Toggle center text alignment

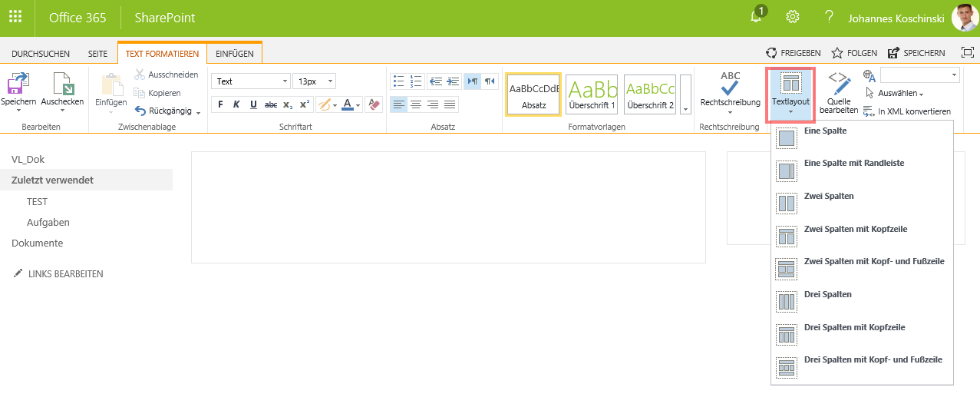(x=416, y=104)
